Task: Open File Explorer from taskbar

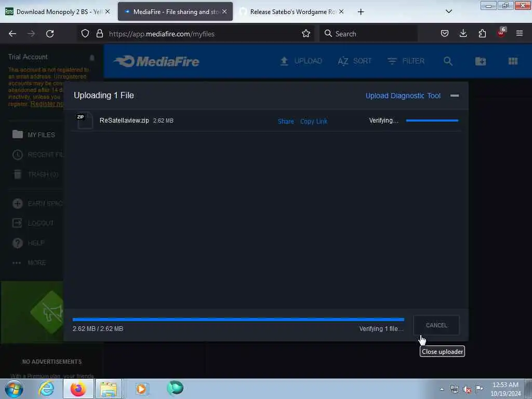Action: pyautogui.click(x=109, y=389)
